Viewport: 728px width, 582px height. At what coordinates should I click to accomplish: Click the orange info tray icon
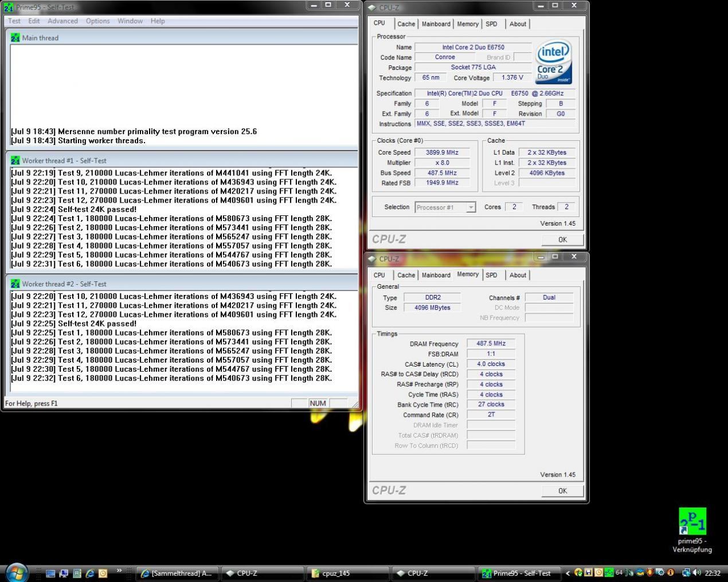pos(670,573)
